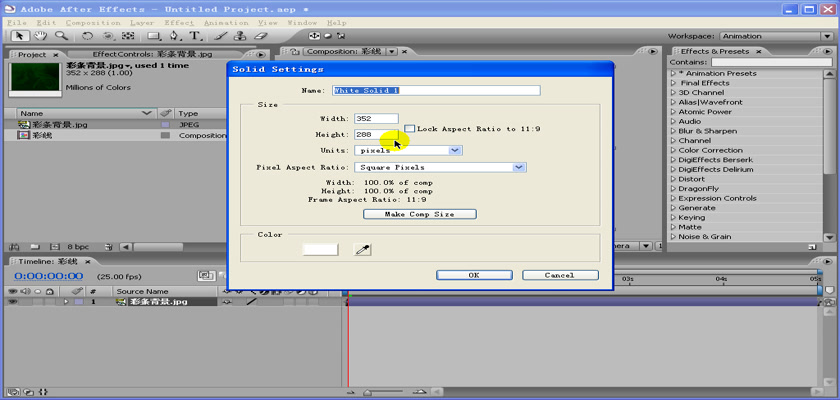Open the Units dropdown

tap(455, 150)
